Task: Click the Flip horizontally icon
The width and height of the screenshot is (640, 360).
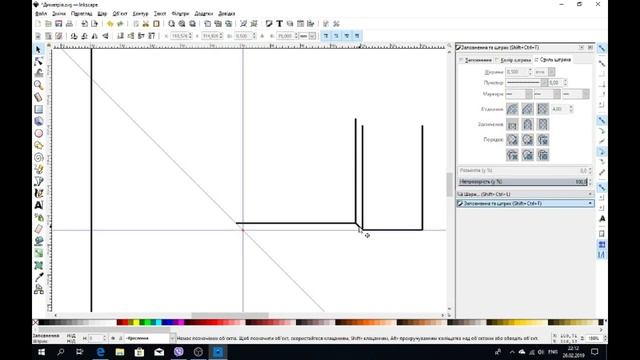Action: [95, 36]
